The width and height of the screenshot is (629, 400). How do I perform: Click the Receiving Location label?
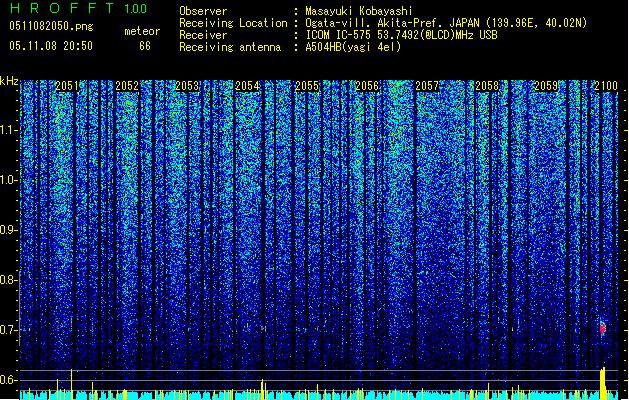233,23
